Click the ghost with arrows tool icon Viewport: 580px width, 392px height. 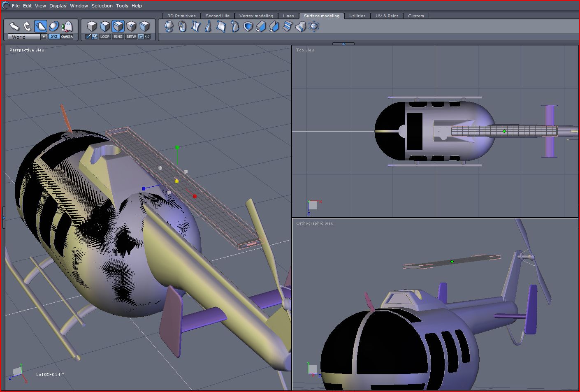(x=67, y=26)
